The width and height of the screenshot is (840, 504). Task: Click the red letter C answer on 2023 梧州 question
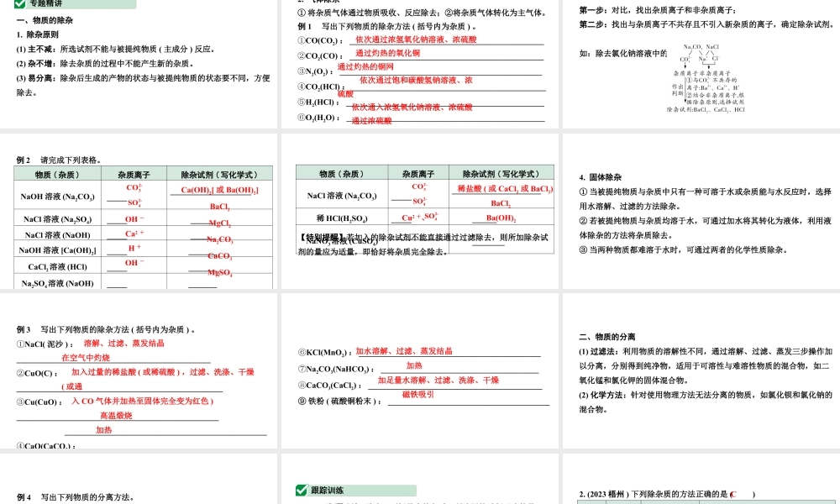tap(733, 493)
